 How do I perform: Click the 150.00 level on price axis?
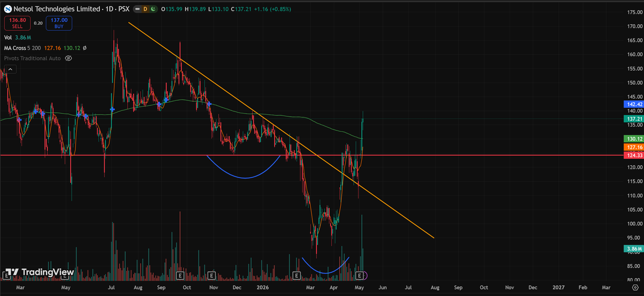635,83
